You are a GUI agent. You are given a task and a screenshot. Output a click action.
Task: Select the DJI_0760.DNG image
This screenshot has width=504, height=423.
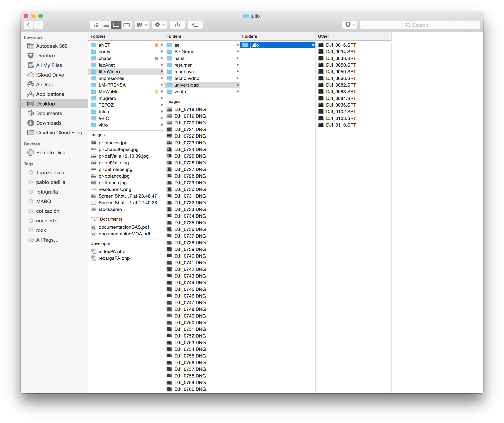[202, 389]
